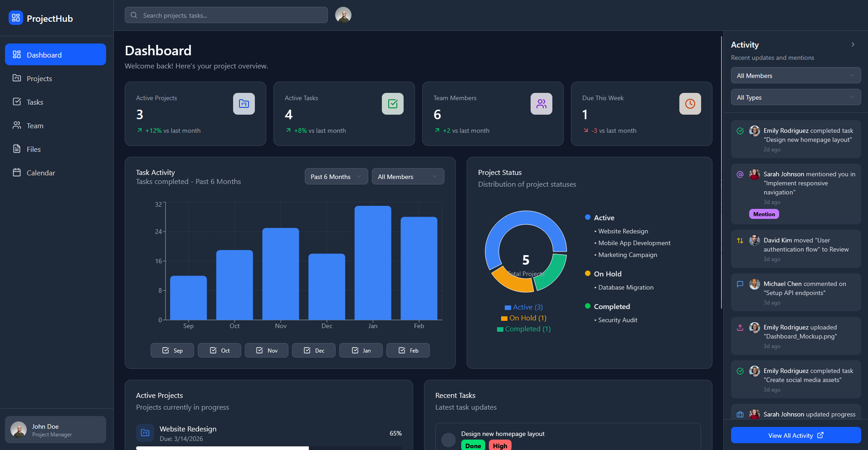Click the Due This Week clock icon
Viewport: 868px width, 450px height.
tap(690, 104)
